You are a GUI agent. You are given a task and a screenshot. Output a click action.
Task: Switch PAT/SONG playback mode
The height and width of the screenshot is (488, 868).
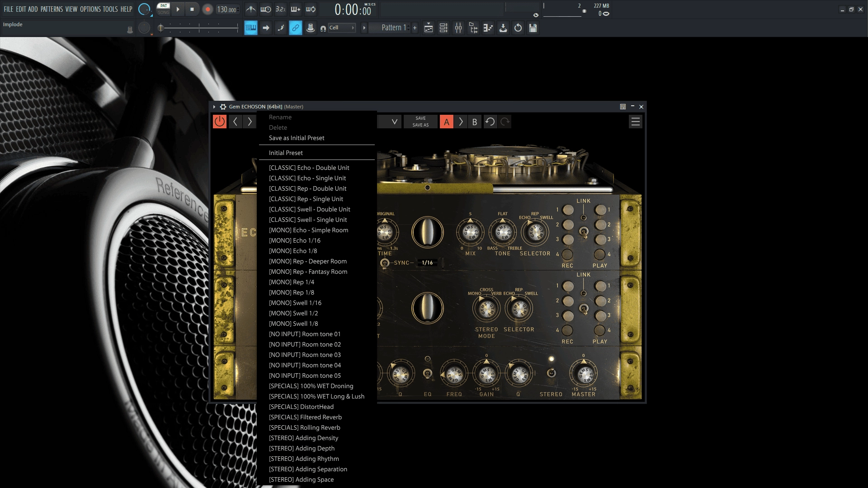click(x=163, y=9)
